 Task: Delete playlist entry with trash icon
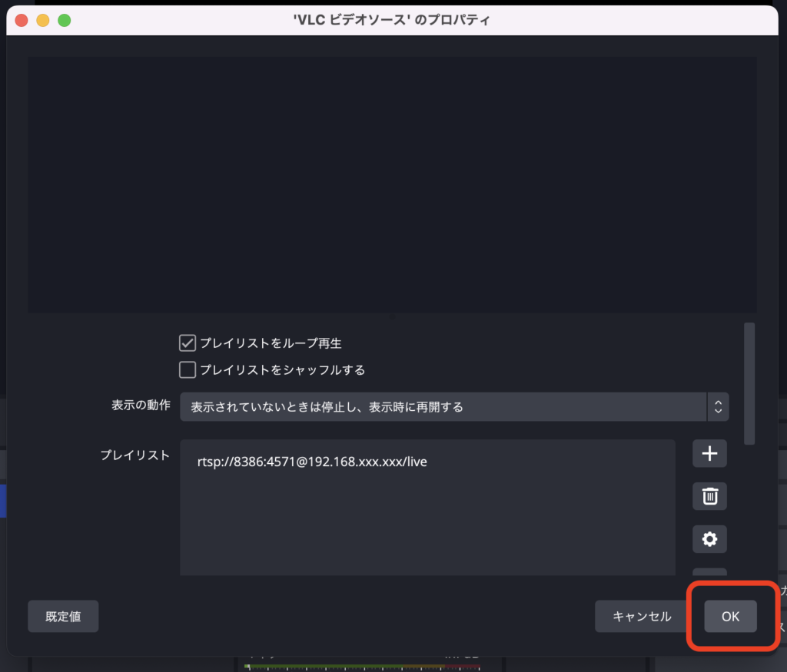(x=709, y=496)
